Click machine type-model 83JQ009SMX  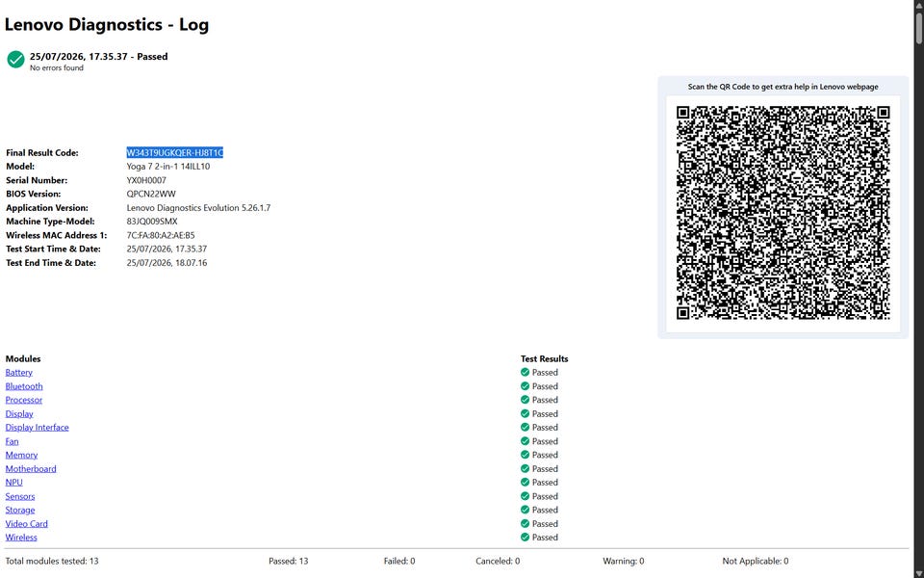[151, 222]
